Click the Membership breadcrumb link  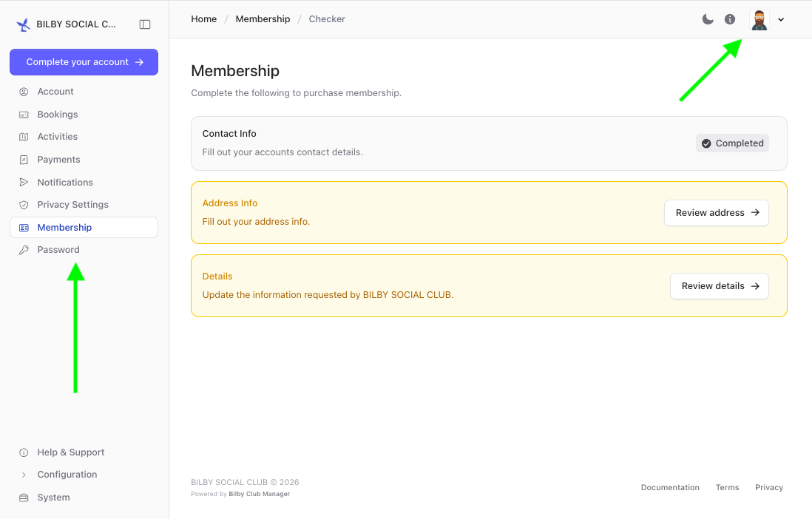click(x=263, y=19)
